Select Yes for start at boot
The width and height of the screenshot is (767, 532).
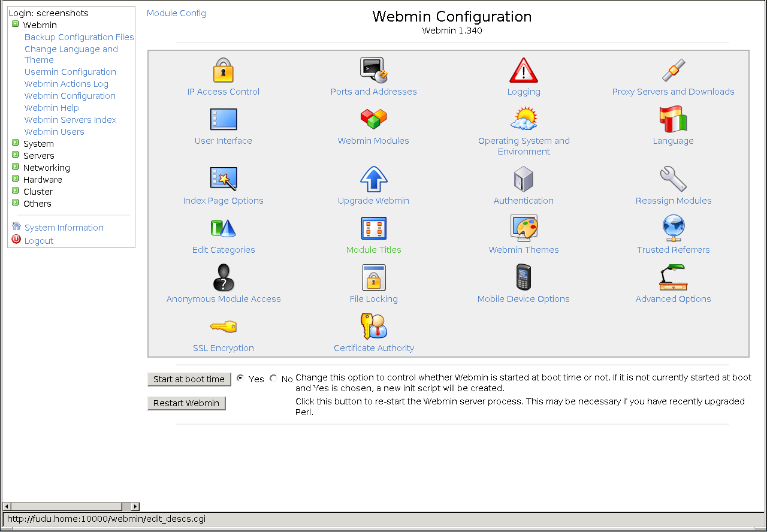pyautogui.click(x=240, y=378)
